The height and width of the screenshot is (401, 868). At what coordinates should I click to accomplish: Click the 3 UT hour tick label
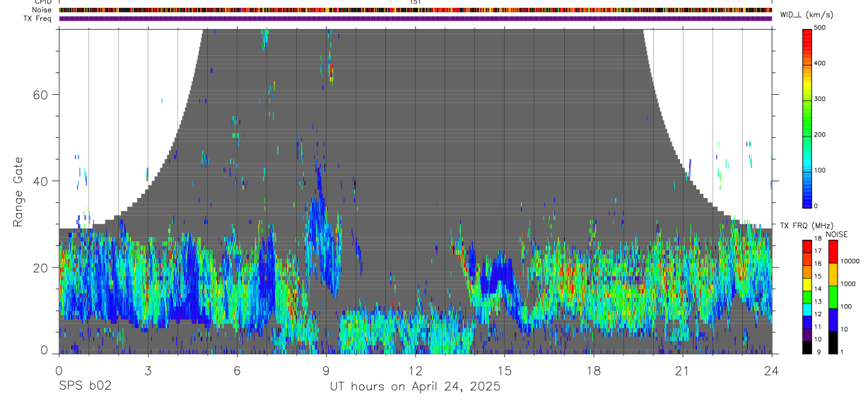point(148,371)
